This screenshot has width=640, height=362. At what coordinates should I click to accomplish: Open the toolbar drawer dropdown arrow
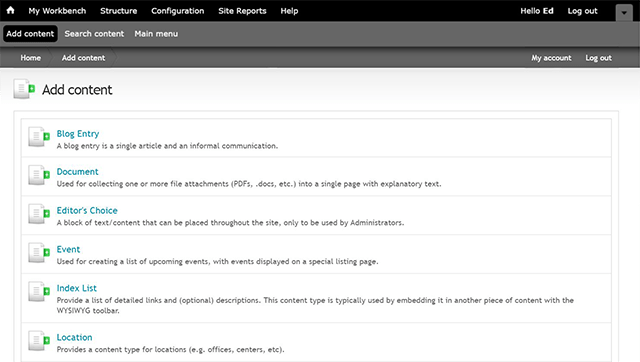[x=624, y=13]
